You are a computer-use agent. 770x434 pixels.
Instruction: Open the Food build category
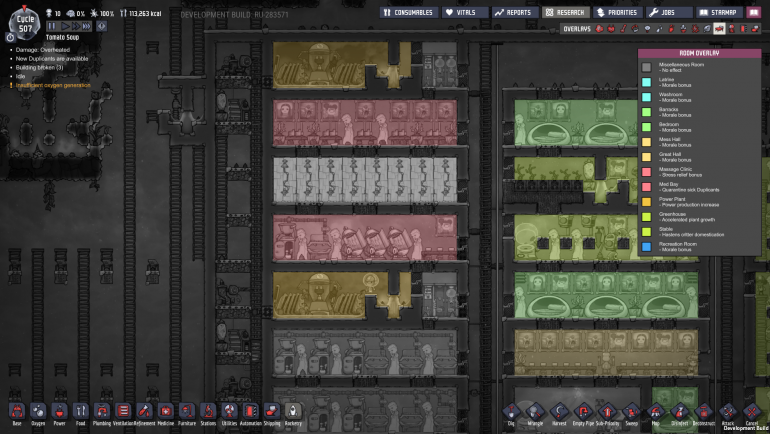coord(81,411)
